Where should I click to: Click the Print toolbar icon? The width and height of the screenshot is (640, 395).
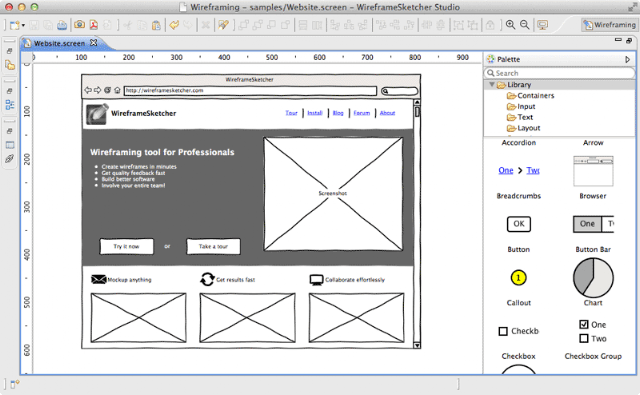62,25
